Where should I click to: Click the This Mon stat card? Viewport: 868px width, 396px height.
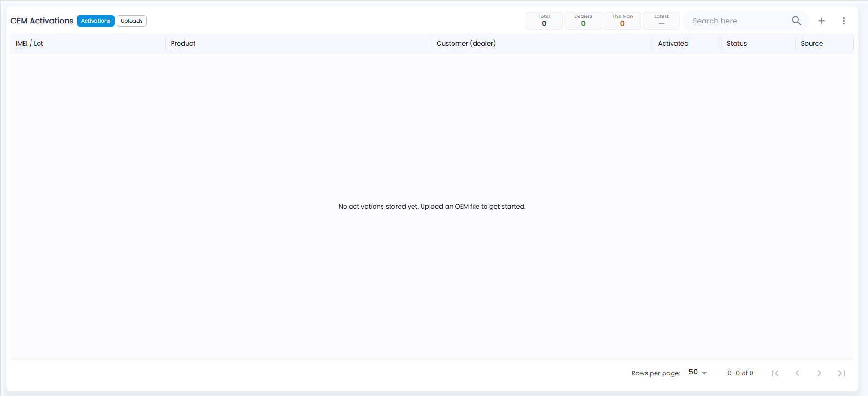pos(622,21)
